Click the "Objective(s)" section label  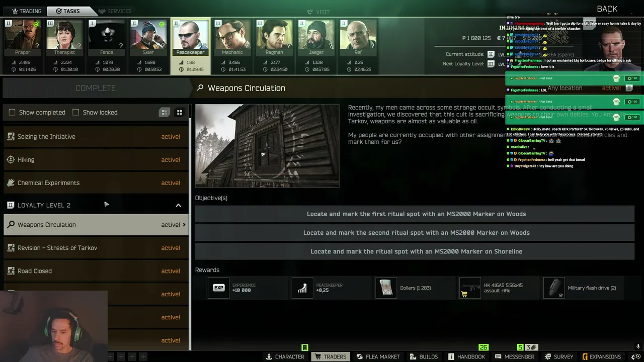(x=211, y=198)
